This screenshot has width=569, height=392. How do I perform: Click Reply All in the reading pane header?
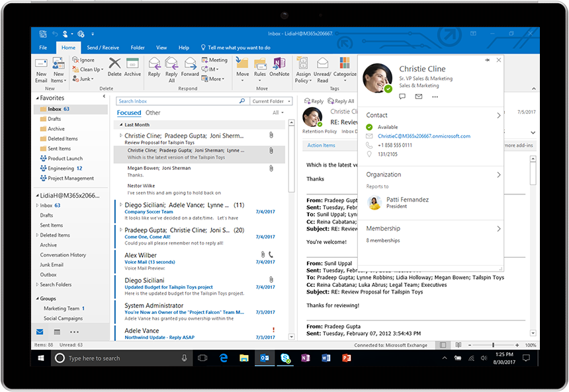click(x=341, y=101)
